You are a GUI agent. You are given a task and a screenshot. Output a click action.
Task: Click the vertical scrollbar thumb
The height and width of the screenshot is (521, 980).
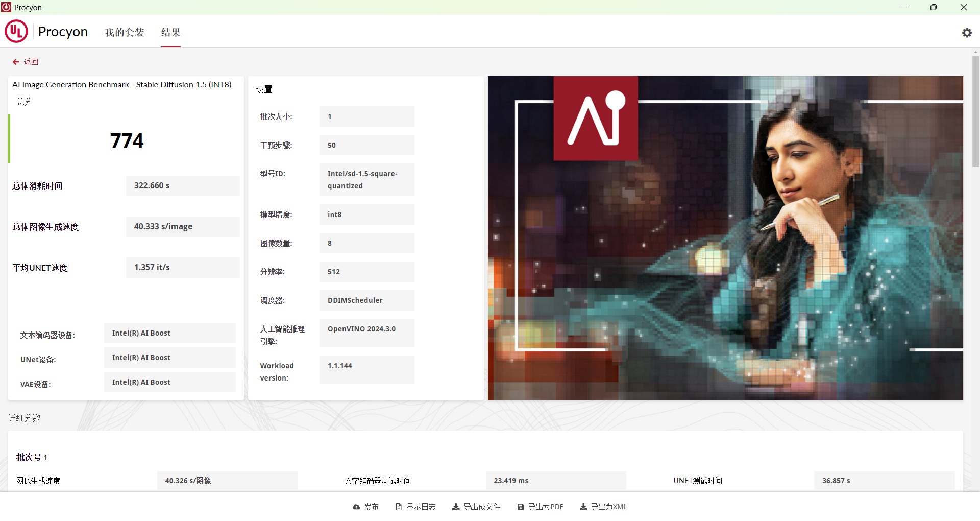[975, 111]
